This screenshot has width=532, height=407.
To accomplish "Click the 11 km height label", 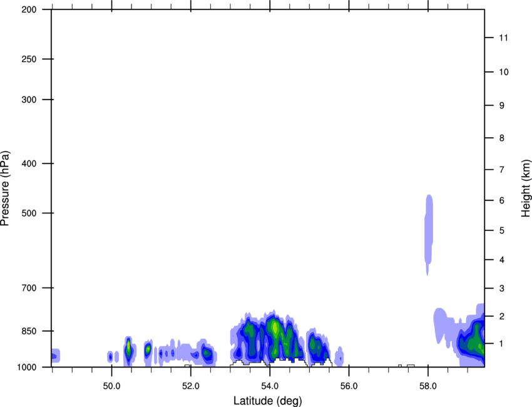I will coord(504,38).
